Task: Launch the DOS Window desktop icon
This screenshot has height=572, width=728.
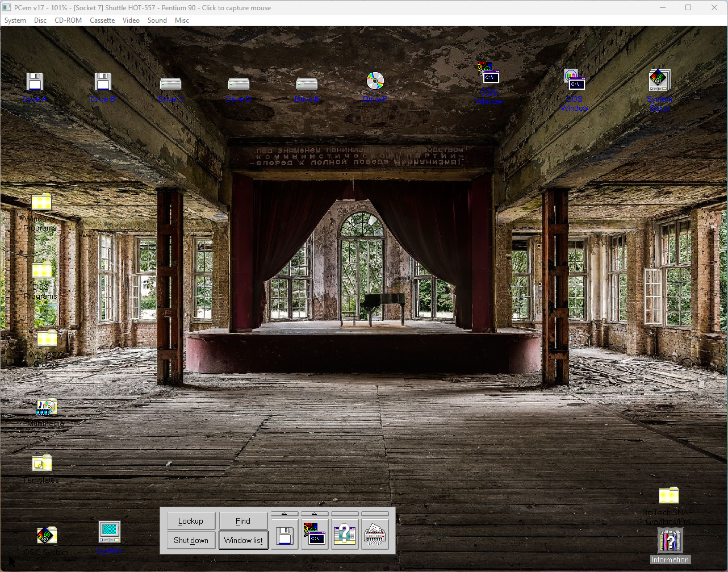Action: click(574, 80)
